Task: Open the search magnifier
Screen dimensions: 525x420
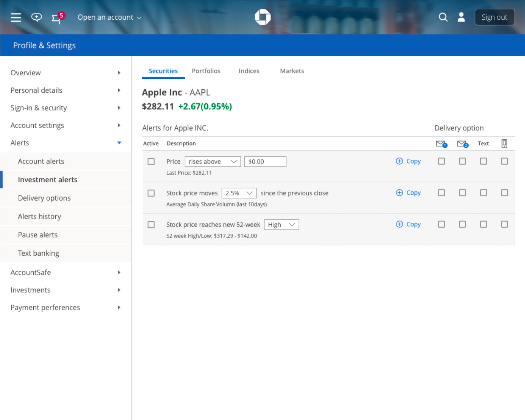Action: point(443,17)
